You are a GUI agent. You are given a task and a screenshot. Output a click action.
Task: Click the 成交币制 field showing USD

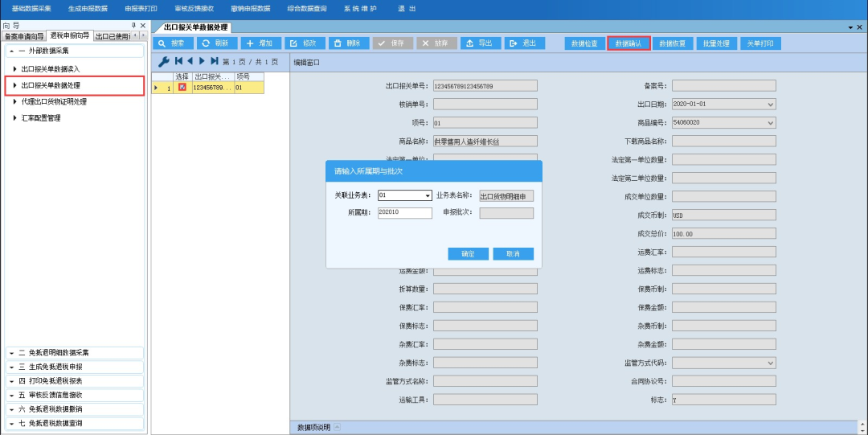[723, 215]
